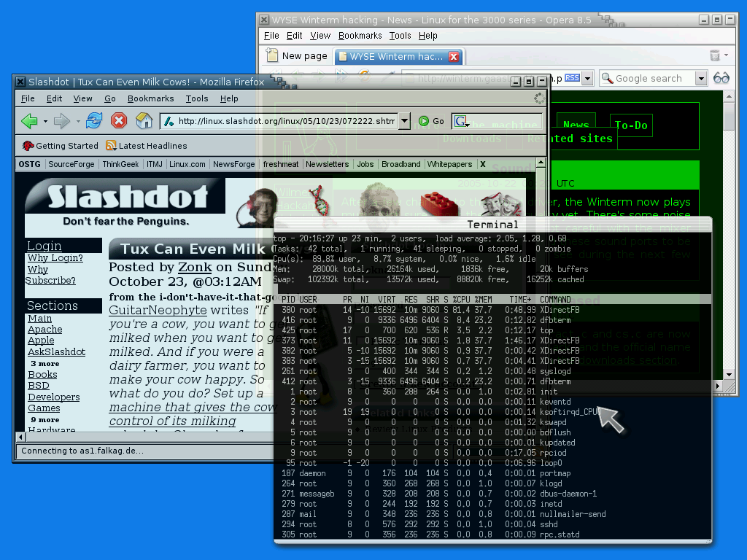Open Opera's closed pages trash can
This screenshot has width=747, height=560.
click(x=715, y=55)
